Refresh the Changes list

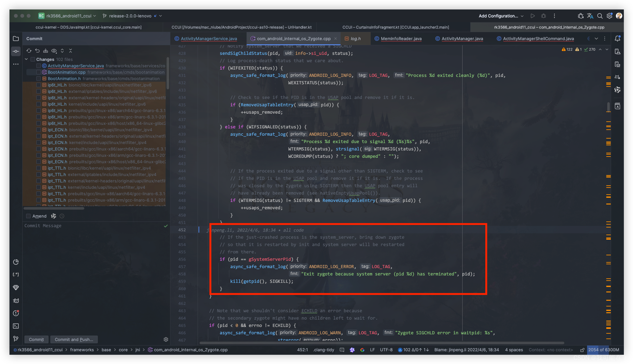point(29,51)
